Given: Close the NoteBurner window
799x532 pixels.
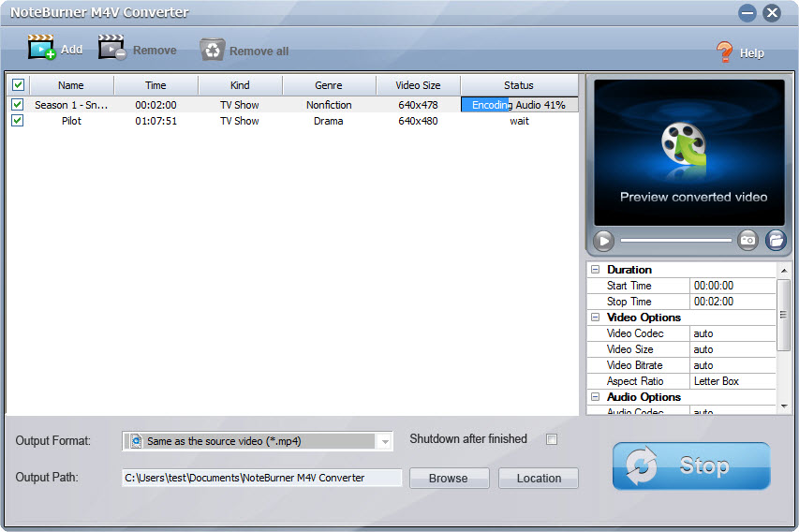Looking at the screenshot, I should 772,12.
